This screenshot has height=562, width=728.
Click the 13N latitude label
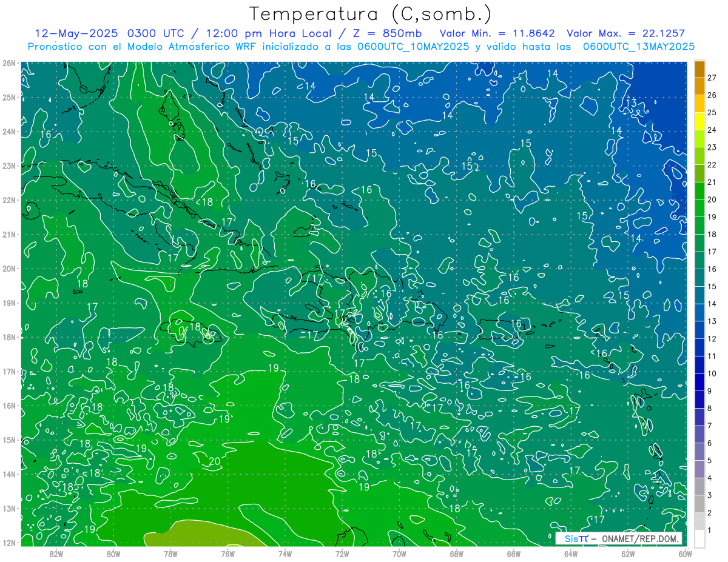(8, 508)
